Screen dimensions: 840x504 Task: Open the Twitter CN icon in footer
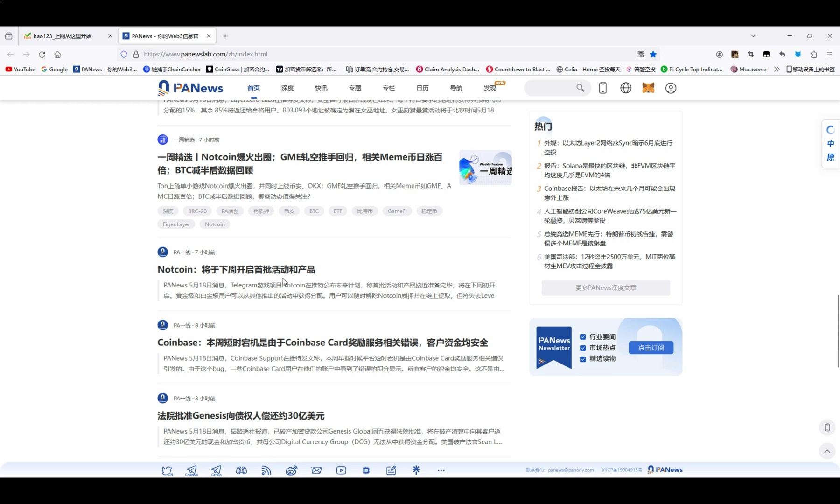tap(167, 470)
